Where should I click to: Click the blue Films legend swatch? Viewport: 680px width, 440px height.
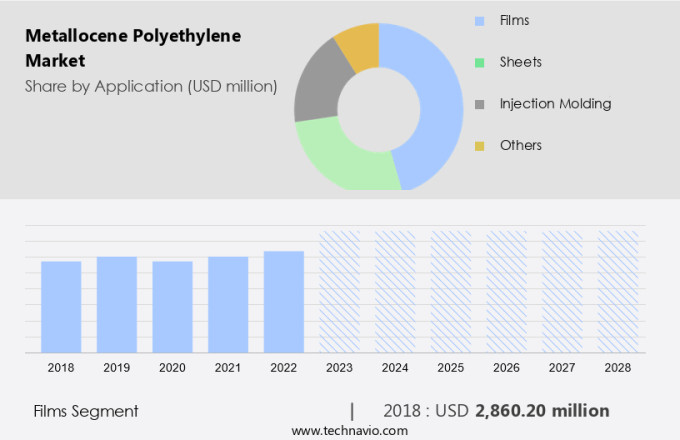(x=480, y=20)
